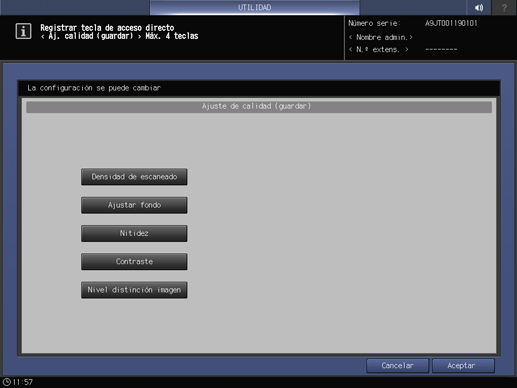Select the Densidad de escaneado key

click(x=134, y=177)
